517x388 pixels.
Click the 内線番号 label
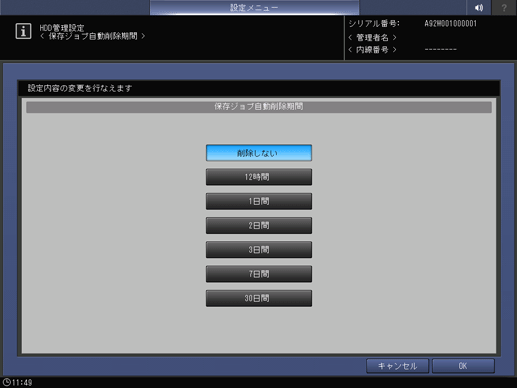pos(372,50)
